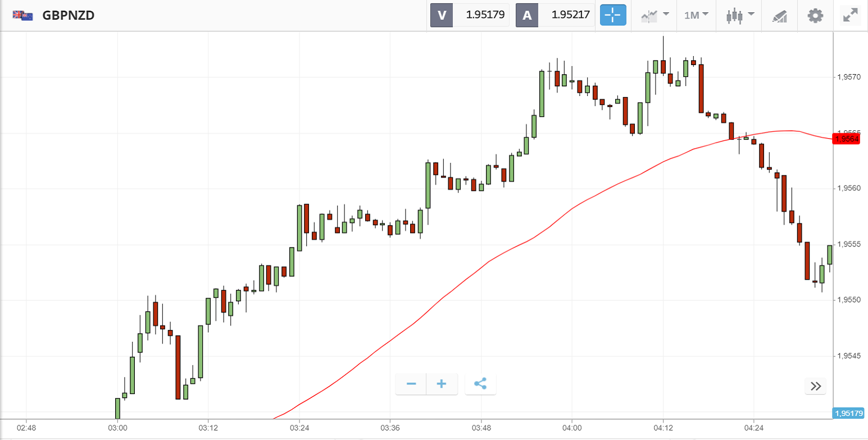The image size is (868, 440).
Task: Share the chart via share icon
Action: tap(480, 384)
